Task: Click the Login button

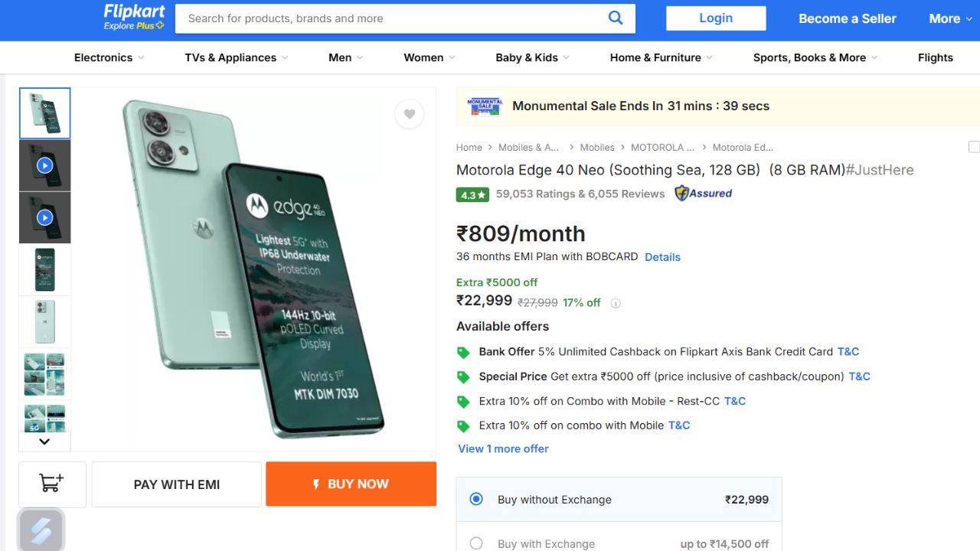Action: coord(716,18)
